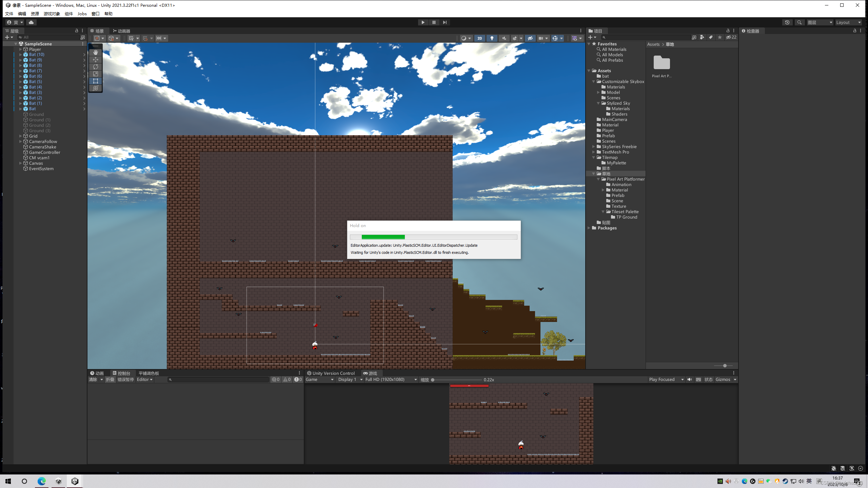Open the Undo History icon
This screenshot has height=488, width=868.
pos(787,22)
